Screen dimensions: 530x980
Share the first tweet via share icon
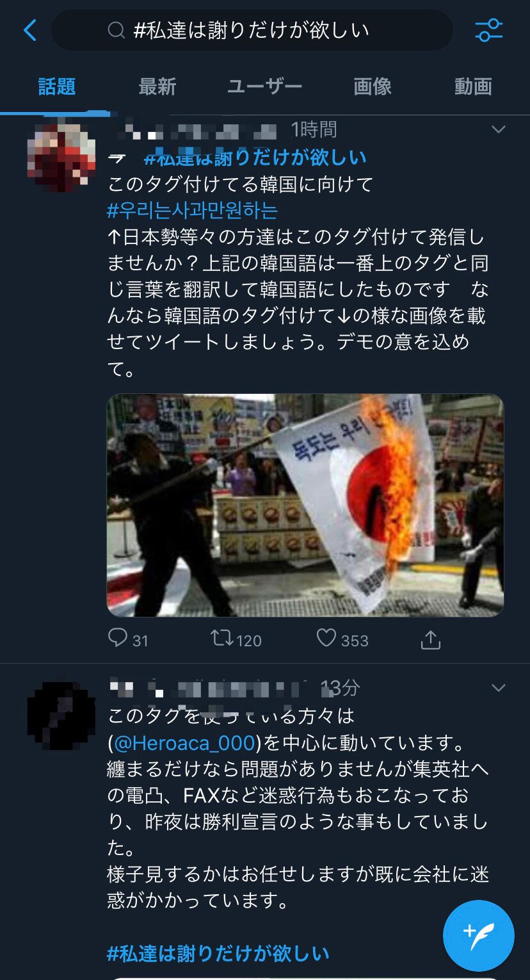pos(431,639)
